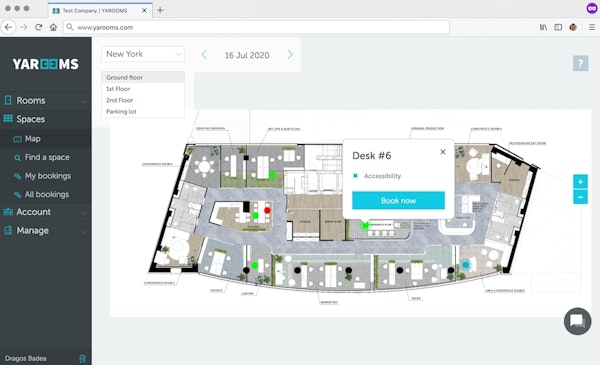
Task: Zoom in the floor map with plus button
Action: click(580, 182)
